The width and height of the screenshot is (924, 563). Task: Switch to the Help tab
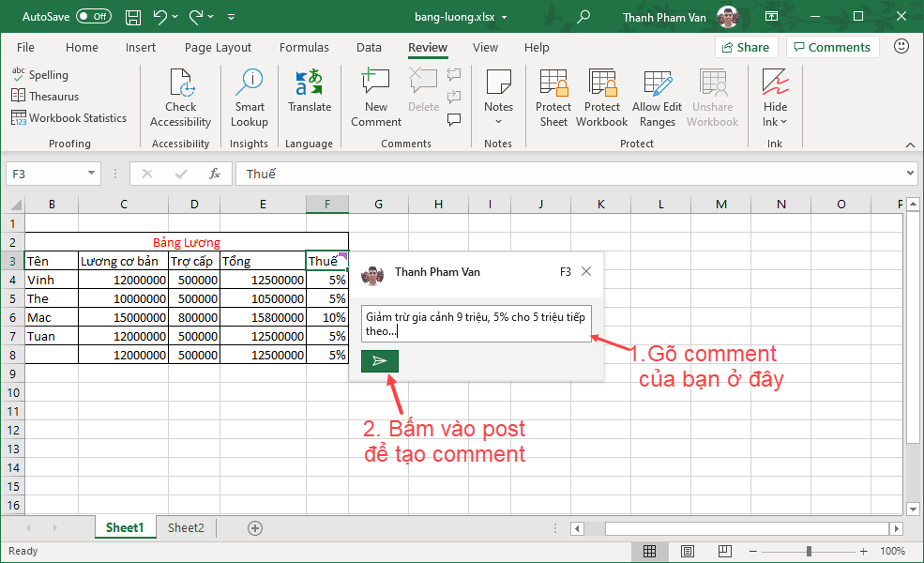[537, 47]
